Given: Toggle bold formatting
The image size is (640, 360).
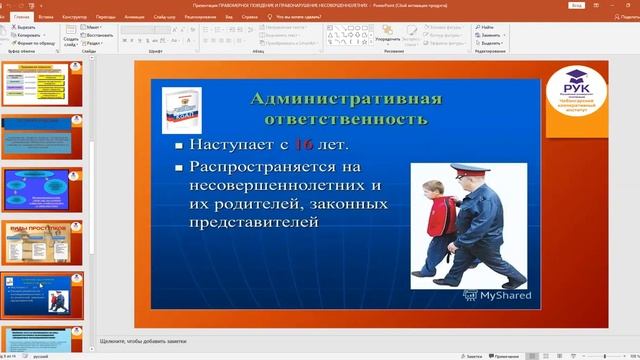Looking at the screenshot, I should tap(125, 41).
